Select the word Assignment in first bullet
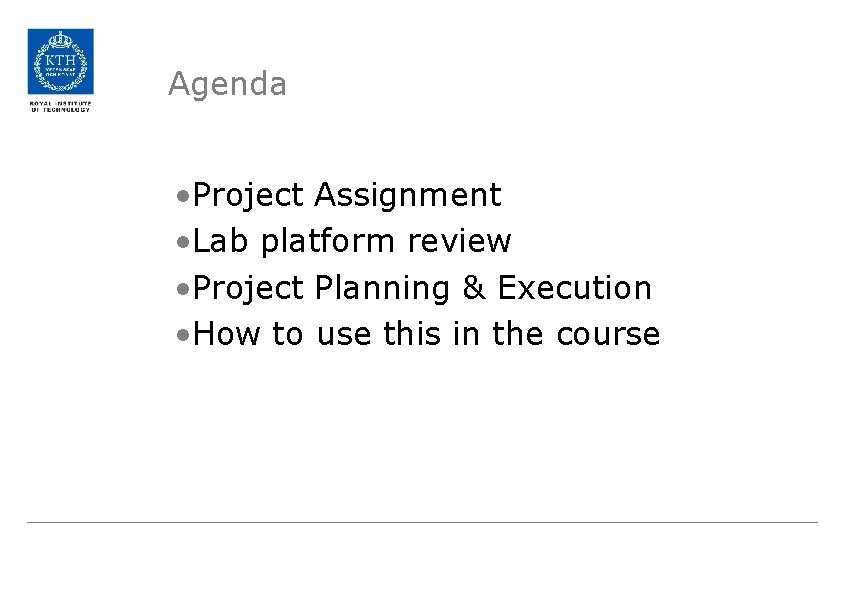The image size is (841, 595). 407,196
